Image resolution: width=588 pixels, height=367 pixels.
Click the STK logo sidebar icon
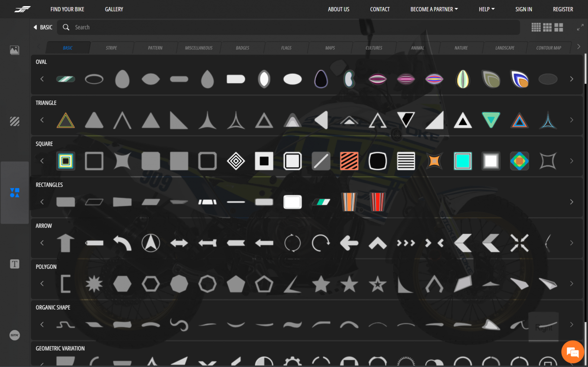(15, 335)
